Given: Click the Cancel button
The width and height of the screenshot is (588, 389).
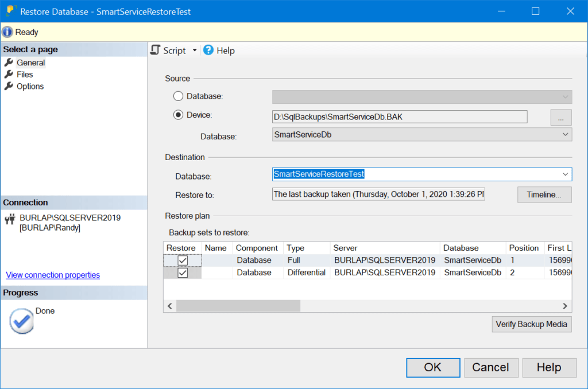Looking at the screenshot, I should pos(491,367).
